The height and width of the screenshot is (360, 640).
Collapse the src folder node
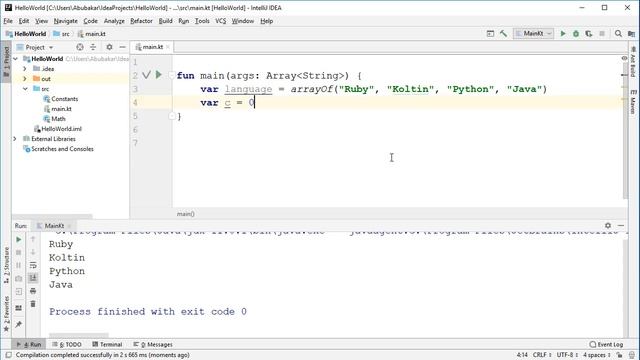(25, 89)
